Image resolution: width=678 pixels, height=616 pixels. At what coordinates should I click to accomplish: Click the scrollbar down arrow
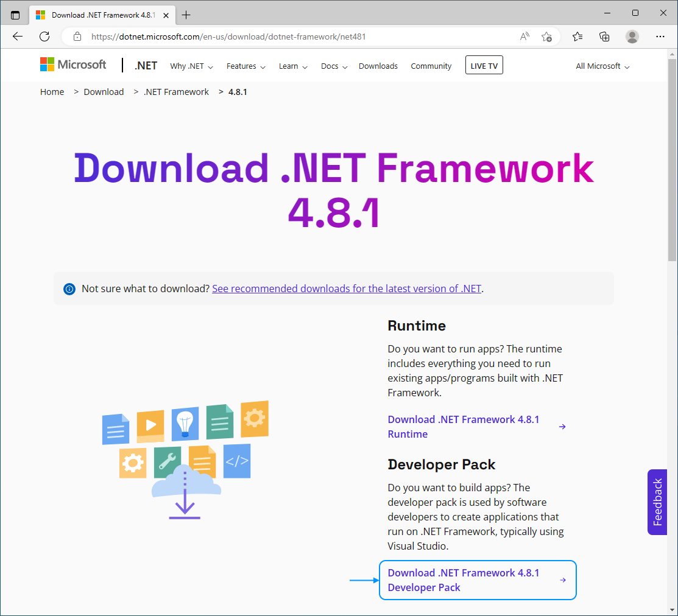(x=672, y=611)
